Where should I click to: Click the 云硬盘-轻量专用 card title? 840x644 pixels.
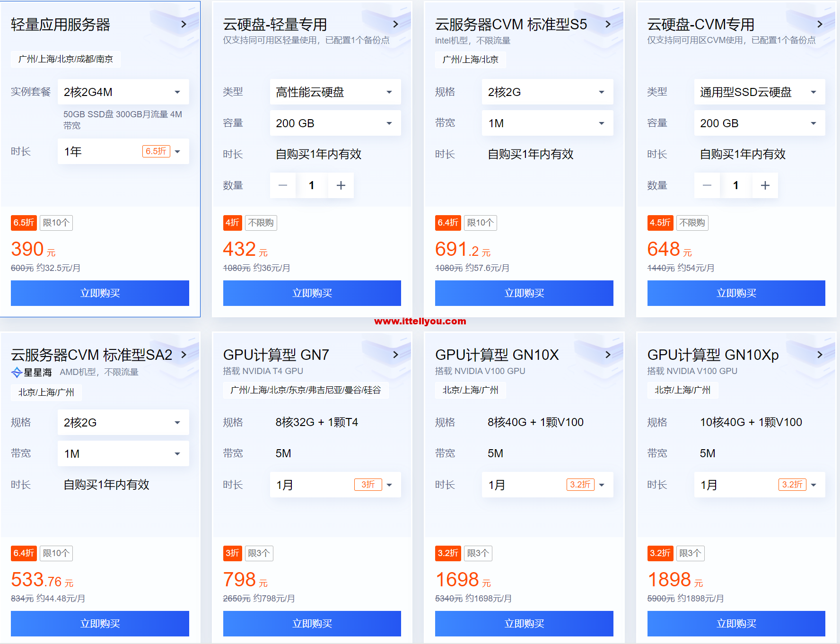(275, 25)
